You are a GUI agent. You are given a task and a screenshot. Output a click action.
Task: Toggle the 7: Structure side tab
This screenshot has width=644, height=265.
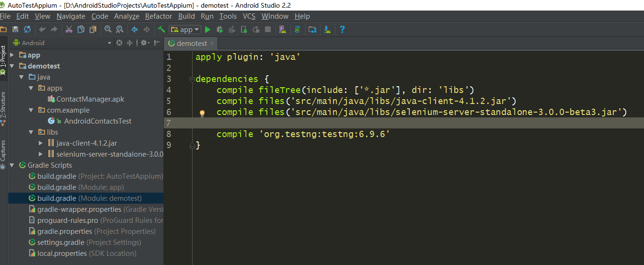point(3,108)
